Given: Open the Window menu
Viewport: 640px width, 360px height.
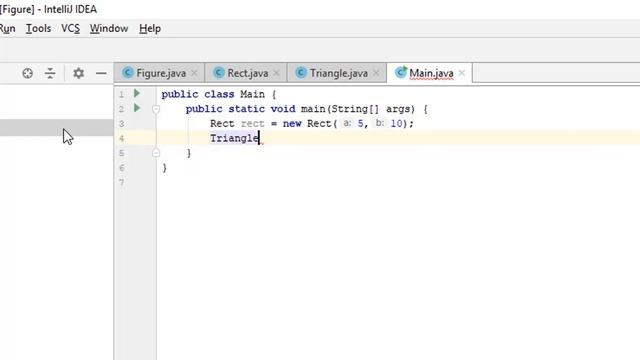Looking at the screenshot, I should (x=109, y=29).
